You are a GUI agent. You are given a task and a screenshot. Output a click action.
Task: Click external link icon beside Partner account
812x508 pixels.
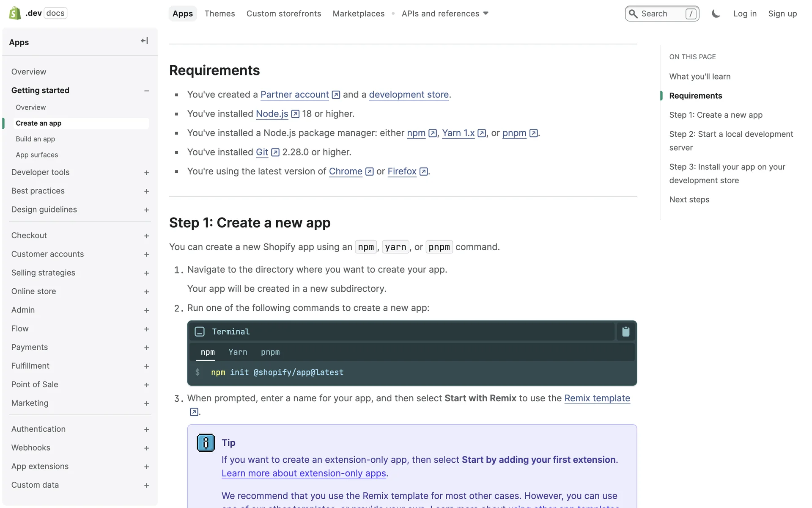click(x=336, y=95)
